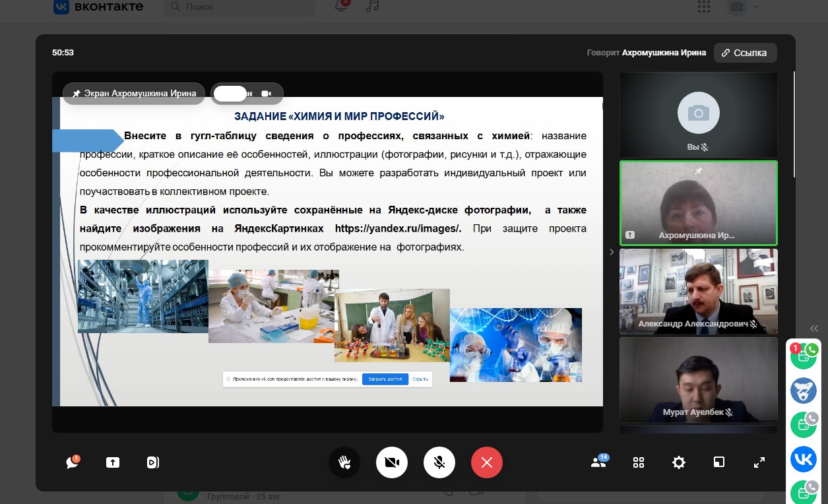The height and width of the screenshot is (504, 828).
Task: Click the Ссылка link button
Action: [745, 53]
